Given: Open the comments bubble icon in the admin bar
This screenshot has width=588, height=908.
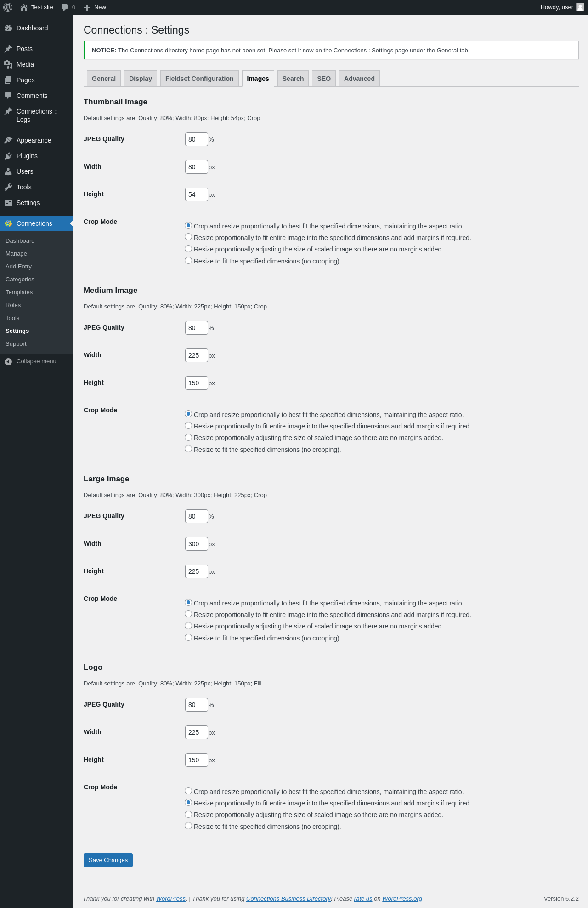Looking at the screenshot, I should tap(65, 7).
